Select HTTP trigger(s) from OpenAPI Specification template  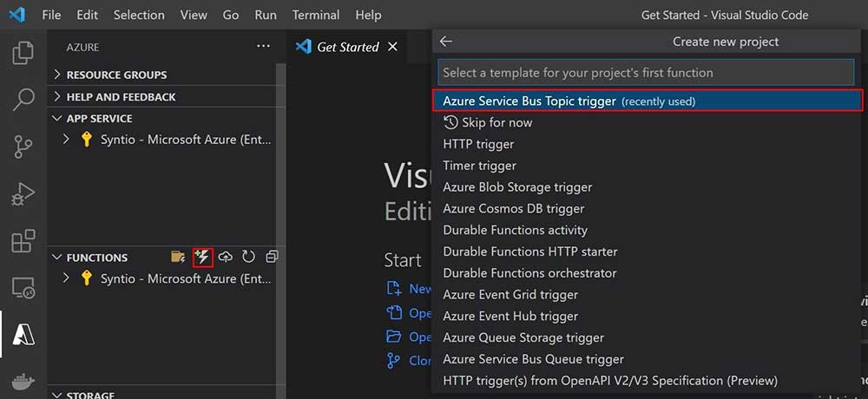pyautogui.click(x=648, y=381)
